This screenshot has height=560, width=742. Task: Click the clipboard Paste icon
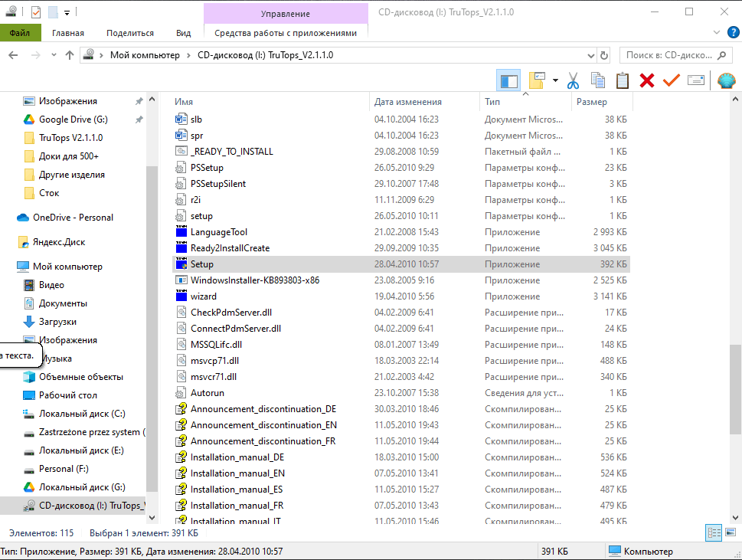click(623, 80)
